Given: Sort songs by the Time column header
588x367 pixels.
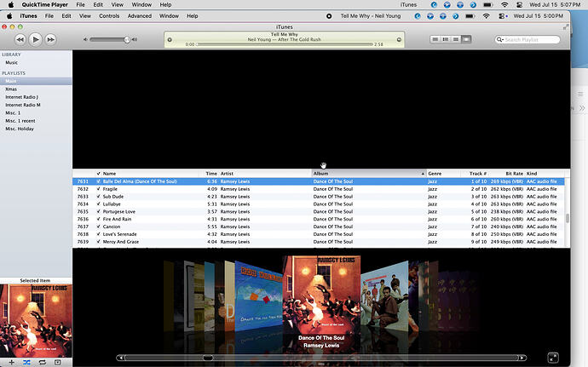Looking at the screenshot, I should pyautogui.click(x=210, y=174).
